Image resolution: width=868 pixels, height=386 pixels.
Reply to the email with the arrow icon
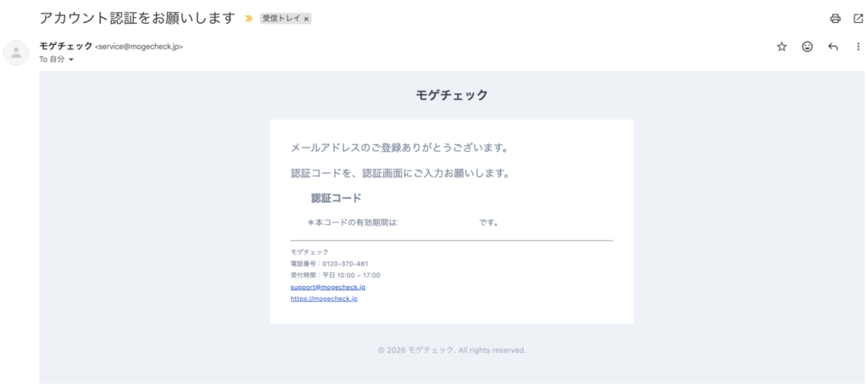tap(832, 47)
